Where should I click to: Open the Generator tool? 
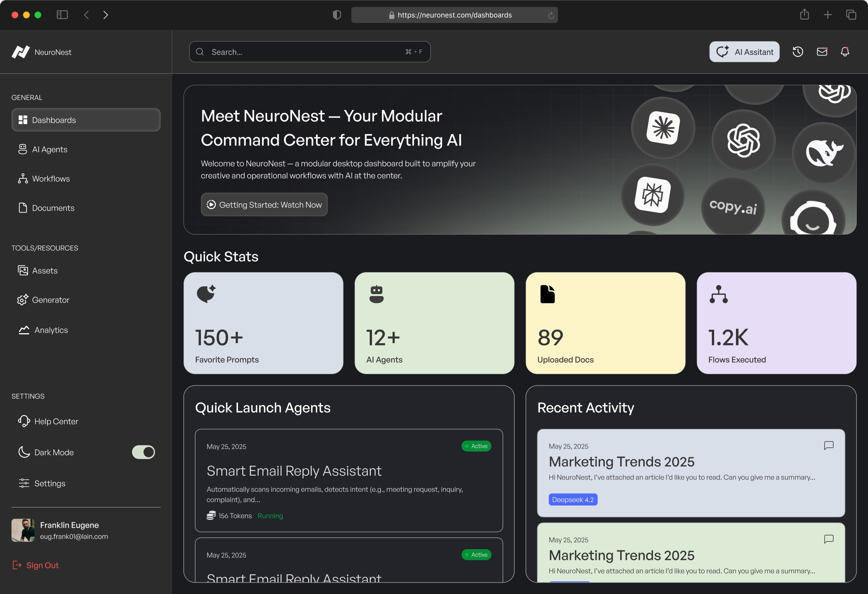point(51,300)
